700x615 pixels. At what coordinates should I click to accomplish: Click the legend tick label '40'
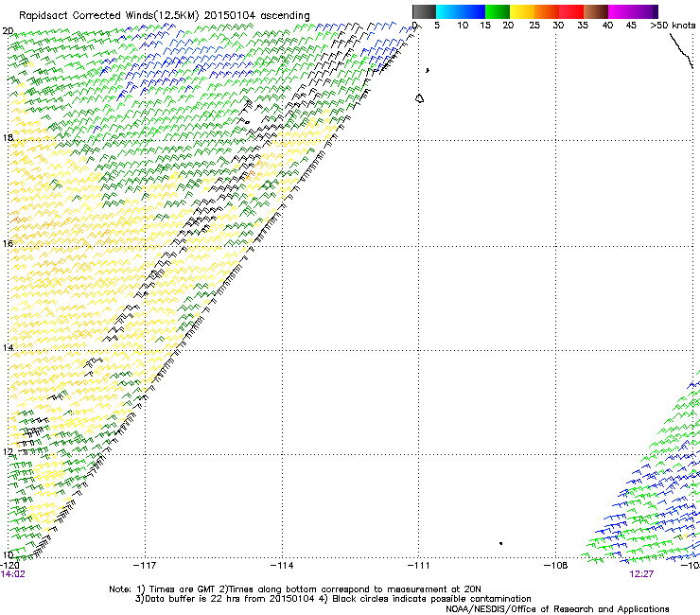607,26
